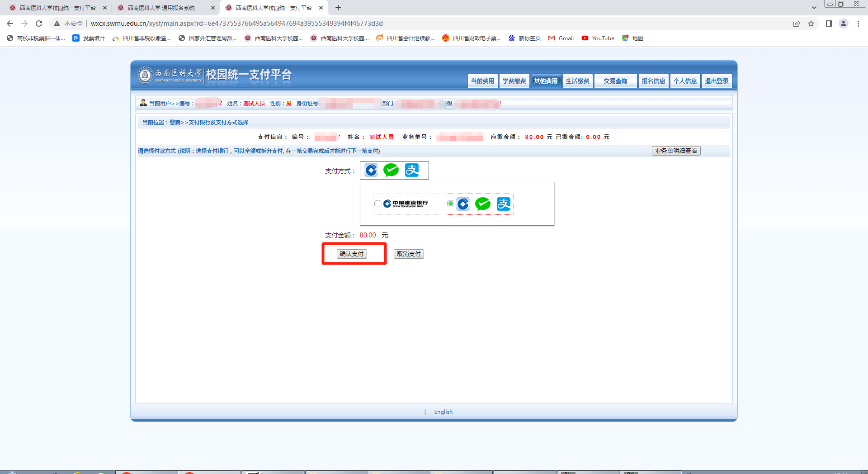
Task: Click the CCB bank icon beside 支付方式
Action: click(371, 171)
